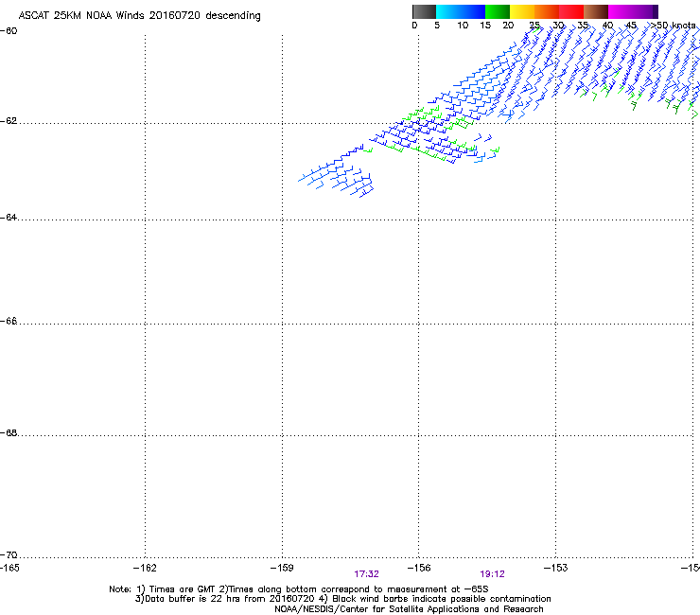Image resolution: width=700 pixels, height=615 pixels.
Task: Click the -153 longitude axis label
Action: [x=555, y=568]
